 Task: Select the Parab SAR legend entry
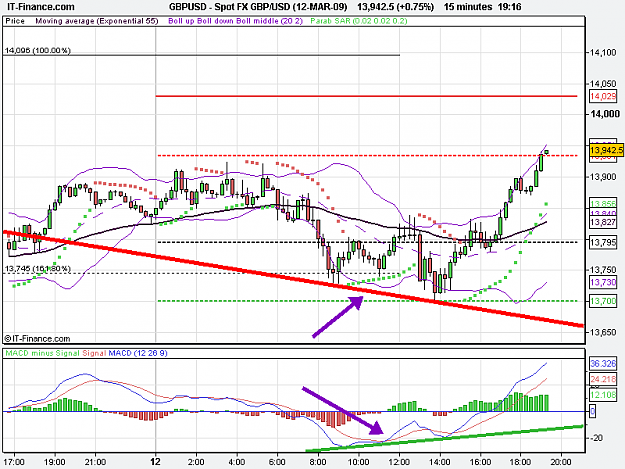pyautogui.click(x=359, y=21)
